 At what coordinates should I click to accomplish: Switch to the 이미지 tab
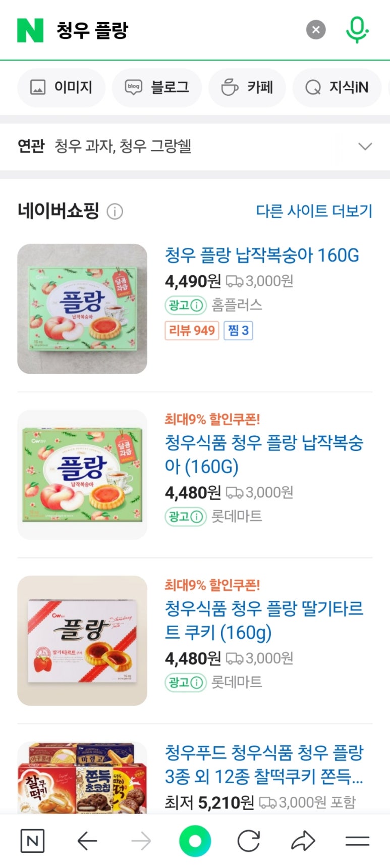[x=62, y=87]
